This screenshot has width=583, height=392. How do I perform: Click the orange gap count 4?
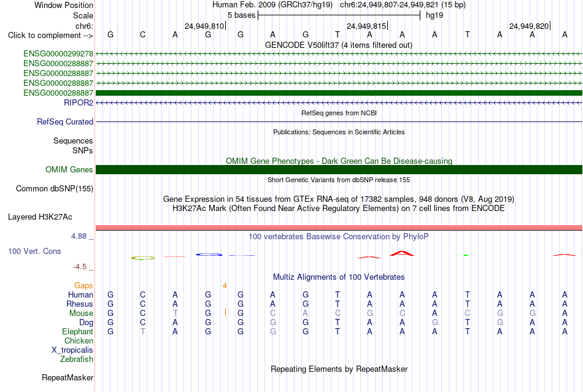tap(225, 286)
